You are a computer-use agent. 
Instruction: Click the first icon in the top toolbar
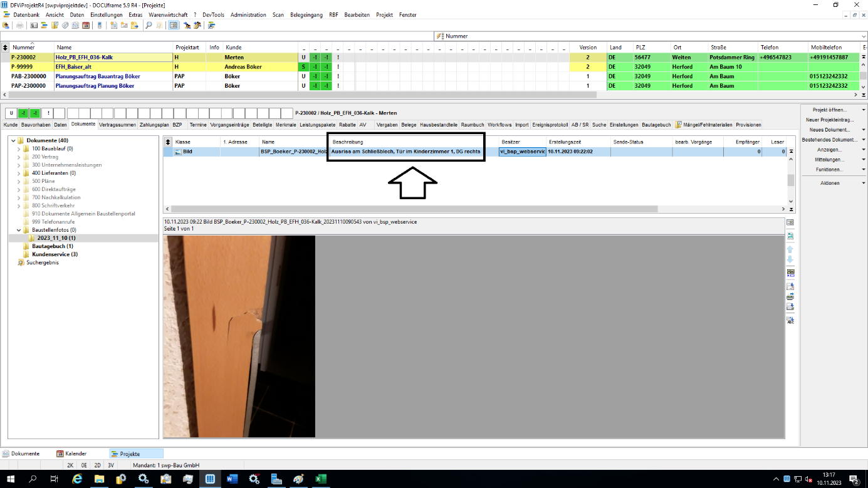click(6, 25)
